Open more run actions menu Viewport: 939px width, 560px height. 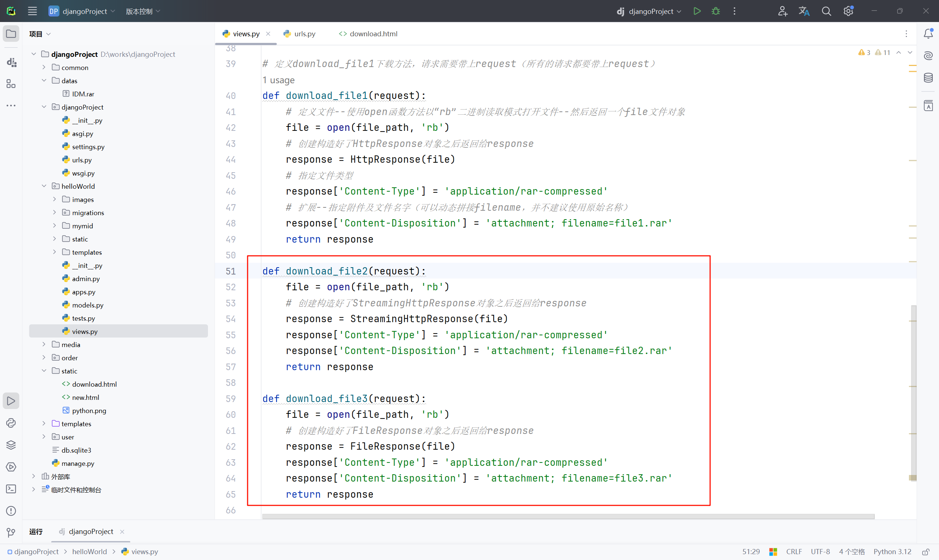[734, 11]
